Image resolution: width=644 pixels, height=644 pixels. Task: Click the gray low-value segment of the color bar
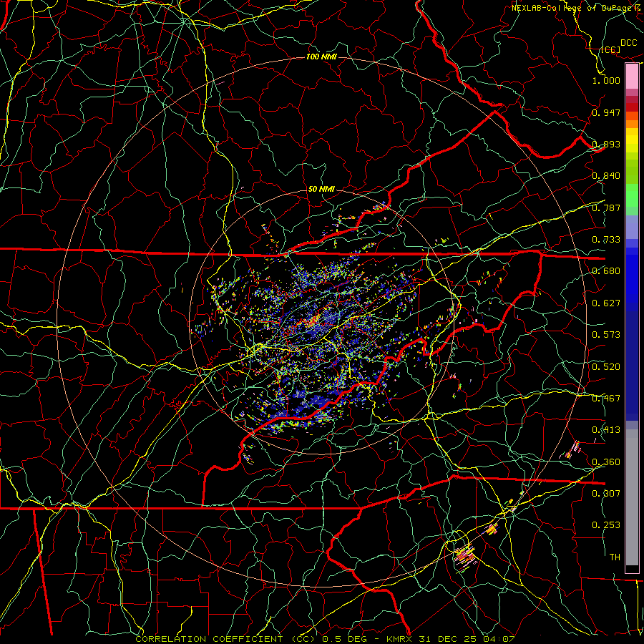[x=632, y=497]
